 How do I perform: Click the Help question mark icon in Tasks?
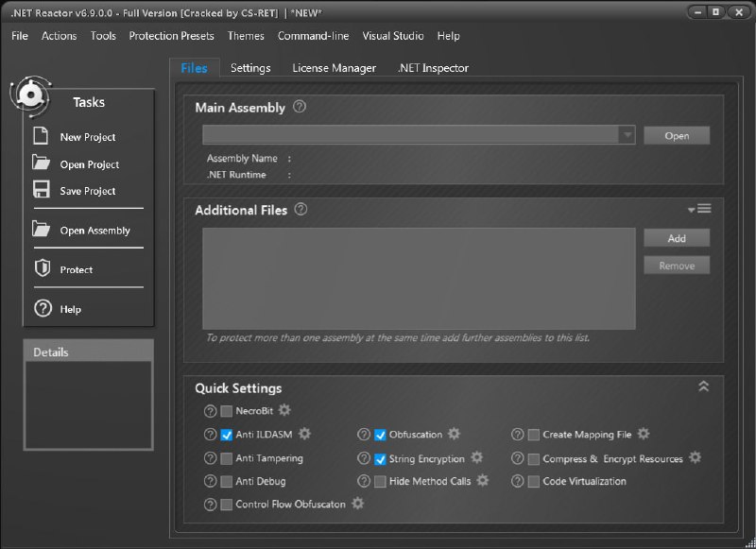coord(43,308)
